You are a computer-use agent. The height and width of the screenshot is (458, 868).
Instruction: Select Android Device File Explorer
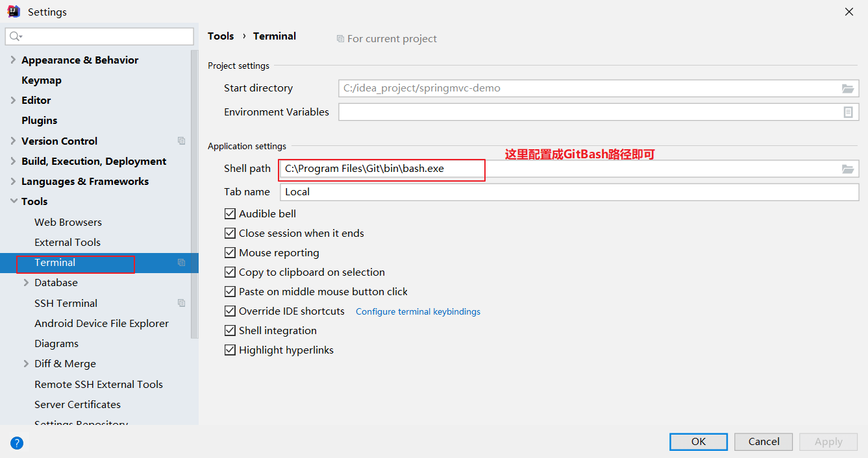[x=102, y=323]
